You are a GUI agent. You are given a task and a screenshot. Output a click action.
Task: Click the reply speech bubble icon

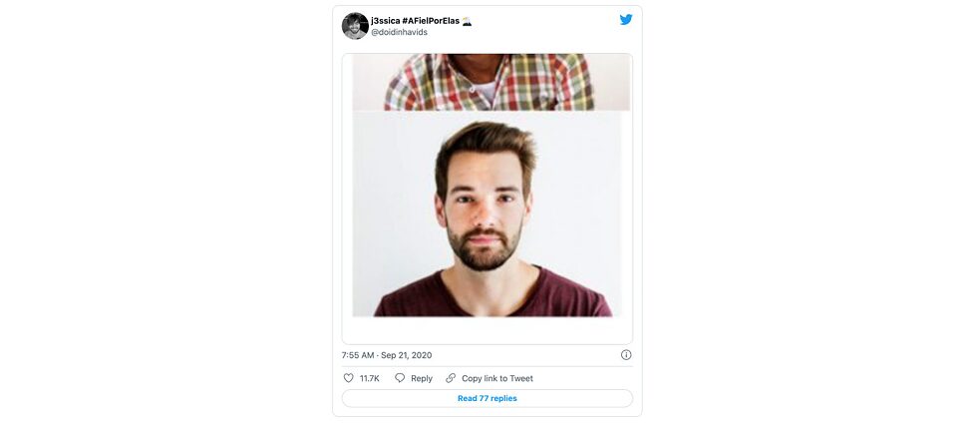click(400, 378)
